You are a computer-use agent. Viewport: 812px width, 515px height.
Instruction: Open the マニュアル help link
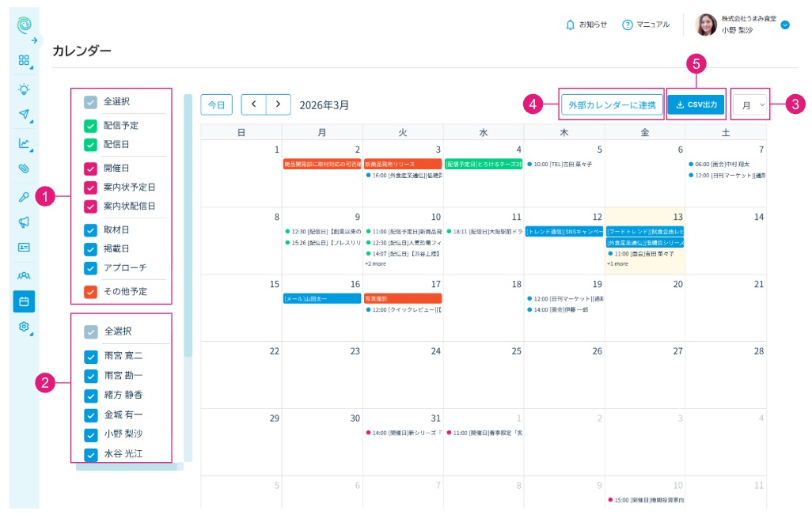coord(646,25)
